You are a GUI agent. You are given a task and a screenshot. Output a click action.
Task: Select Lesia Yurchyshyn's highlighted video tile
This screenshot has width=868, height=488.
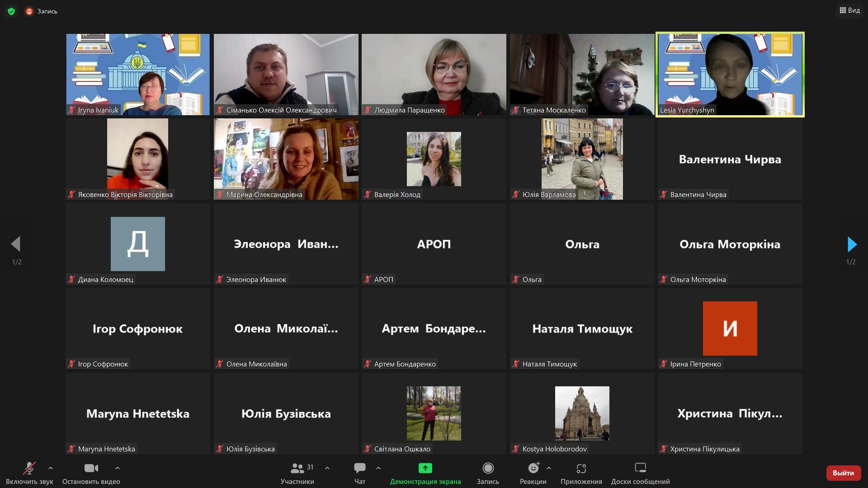tap(730, 75)
